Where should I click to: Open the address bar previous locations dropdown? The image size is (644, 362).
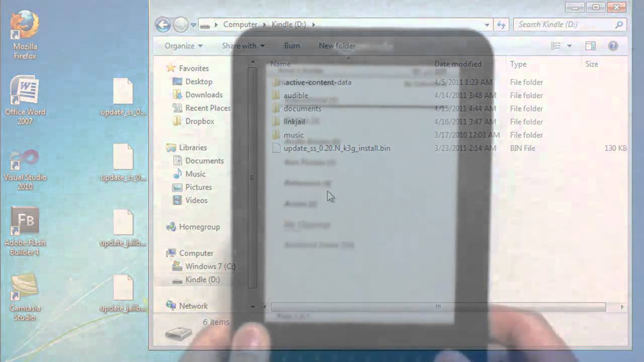point(487,24)
